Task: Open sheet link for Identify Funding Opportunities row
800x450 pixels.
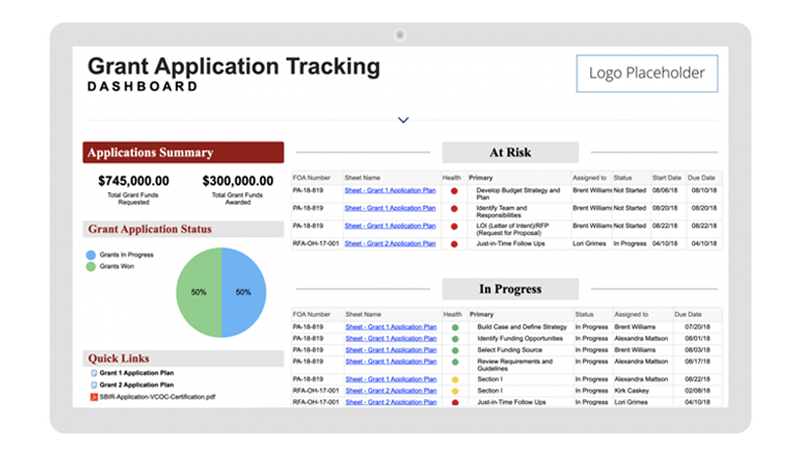Action: [x=390, y=339]
